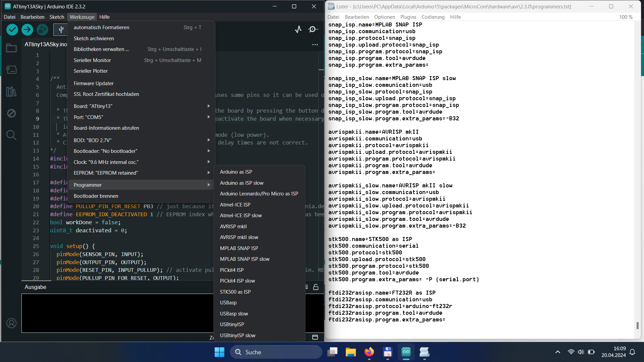Click Bootloader brennen menu entry

(x=96, y=196)
